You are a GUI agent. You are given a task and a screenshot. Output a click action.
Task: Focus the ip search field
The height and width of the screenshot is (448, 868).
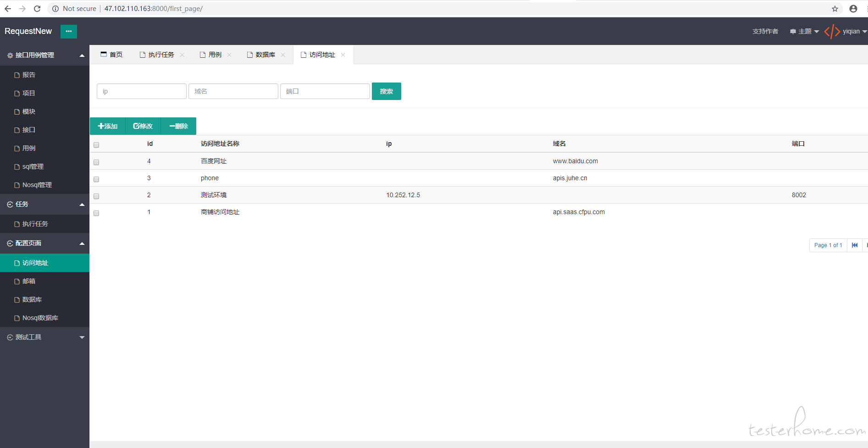tap(142, 91)
